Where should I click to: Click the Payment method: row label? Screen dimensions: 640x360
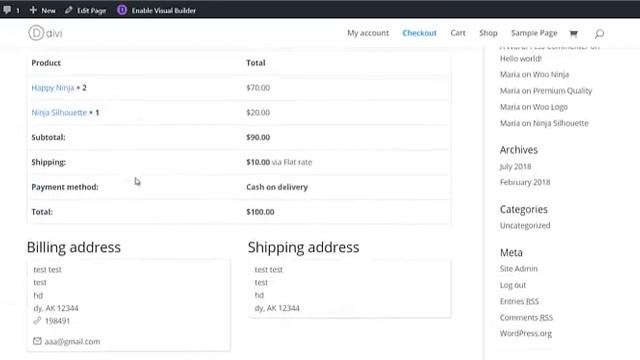pos(65,187)
